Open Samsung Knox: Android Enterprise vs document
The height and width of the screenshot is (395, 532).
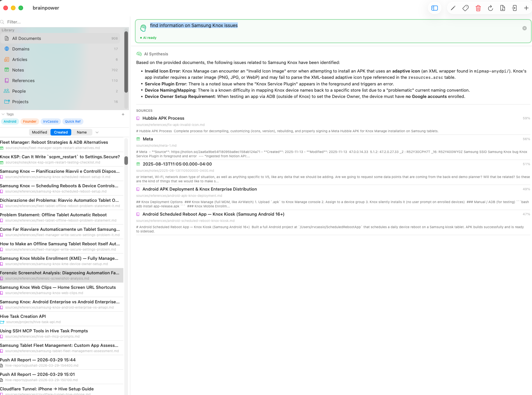(x=62, y=304)
